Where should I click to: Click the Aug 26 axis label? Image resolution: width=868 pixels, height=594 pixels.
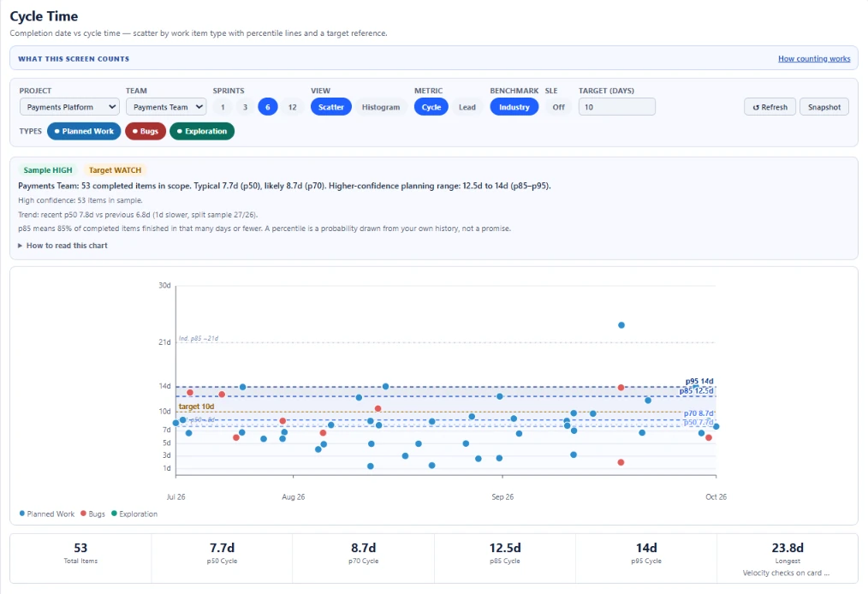click(294, 496)
